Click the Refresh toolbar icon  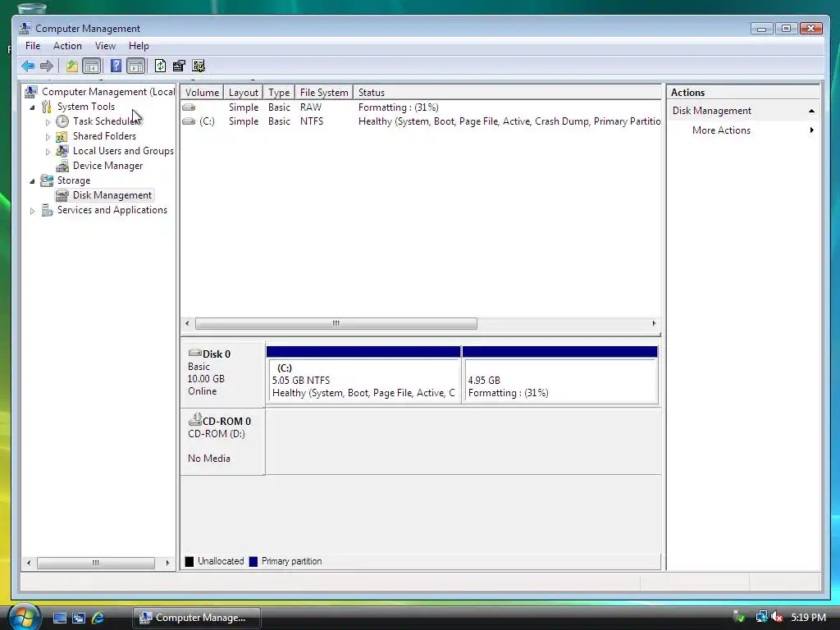tap(160, 66)
